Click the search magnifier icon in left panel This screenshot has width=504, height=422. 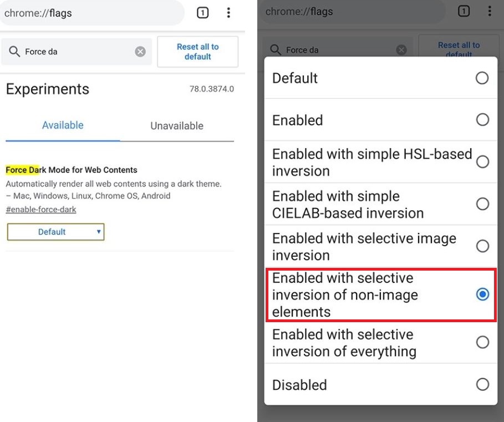pyautogui.click(x=14, y=52)
